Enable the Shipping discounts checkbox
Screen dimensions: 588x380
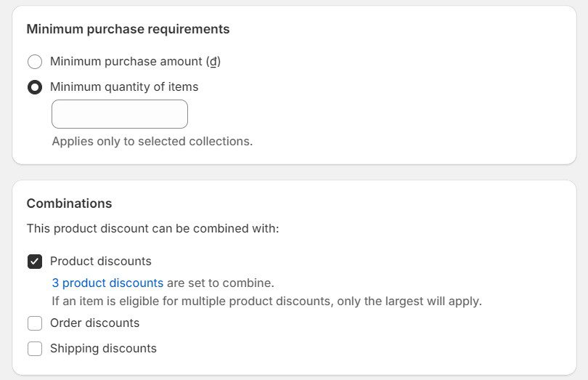click(x=34, y=349)
